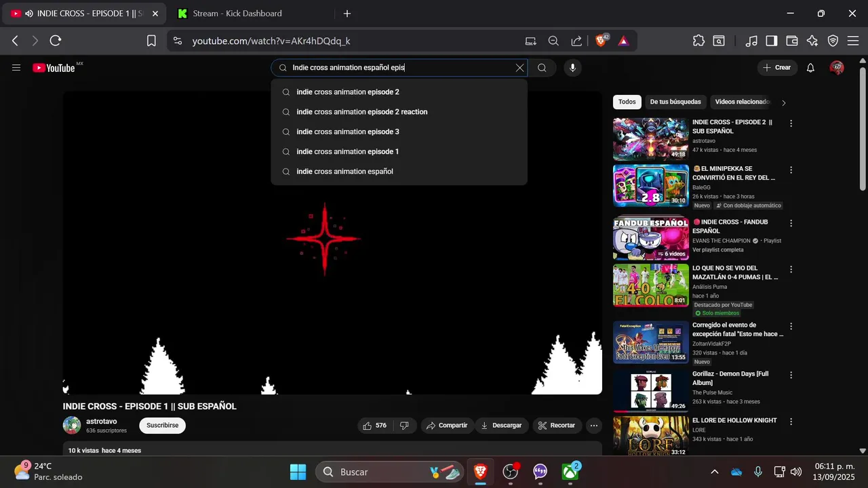Open the Gorillaz Demon Days thumbnail
Image resolution: width=868 pixels, height=488 pixels.
pos(651,391)
